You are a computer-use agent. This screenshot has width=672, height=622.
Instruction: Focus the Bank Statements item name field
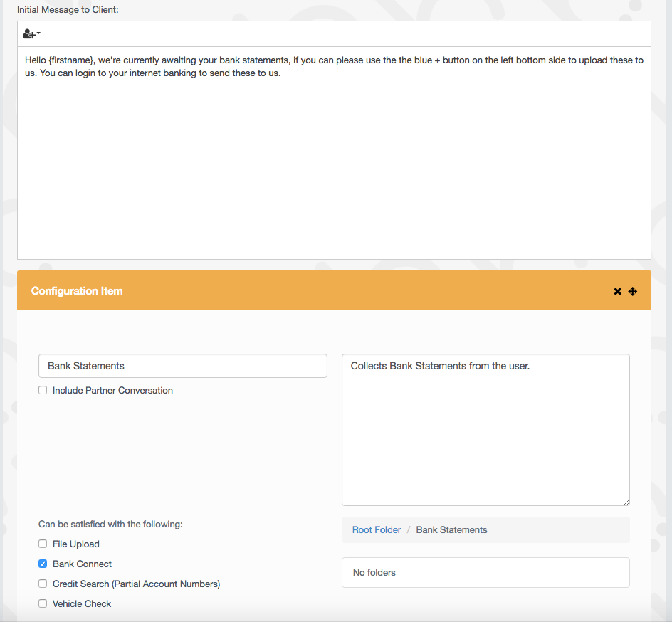tap(182, 366)
